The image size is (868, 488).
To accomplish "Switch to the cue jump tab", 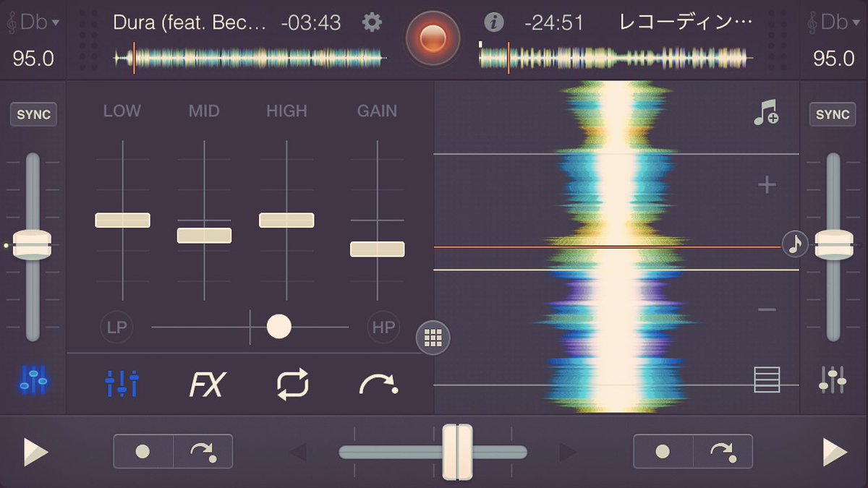I will click(x=378, y=385).
